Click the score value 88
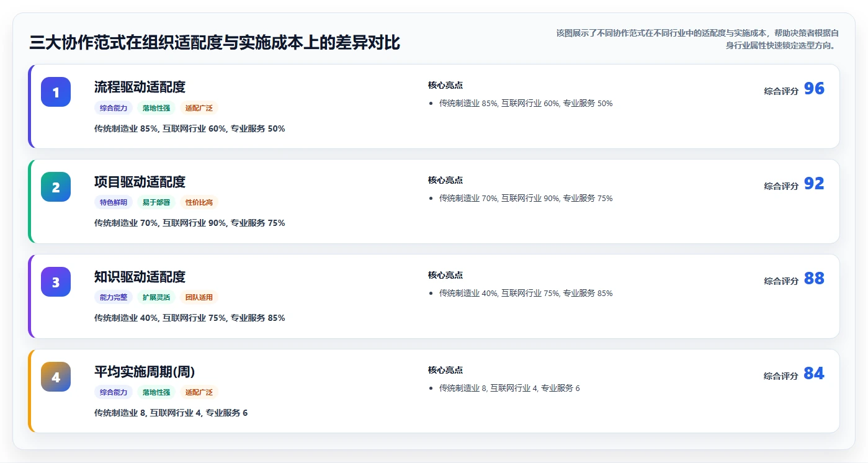Image resolution: width=868 pixels, height=463 pixels. [x=814, y=279]
